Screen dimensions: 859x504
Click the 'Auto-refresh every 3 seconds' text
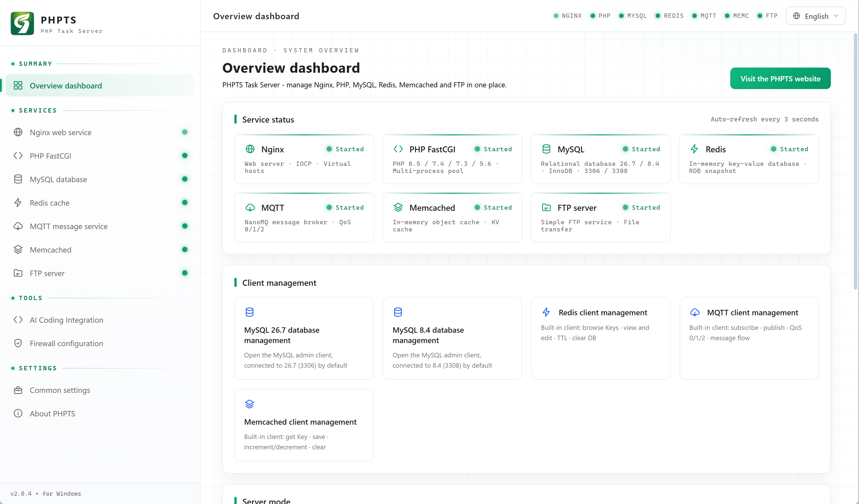[764, 119]
